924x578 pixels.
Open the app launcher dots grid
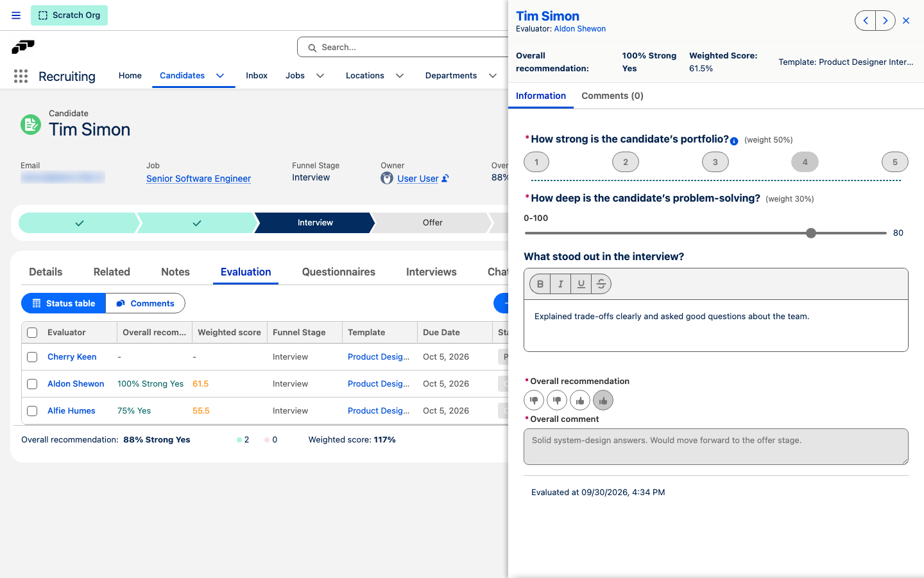pyautogui.click(x=21, y=76)
